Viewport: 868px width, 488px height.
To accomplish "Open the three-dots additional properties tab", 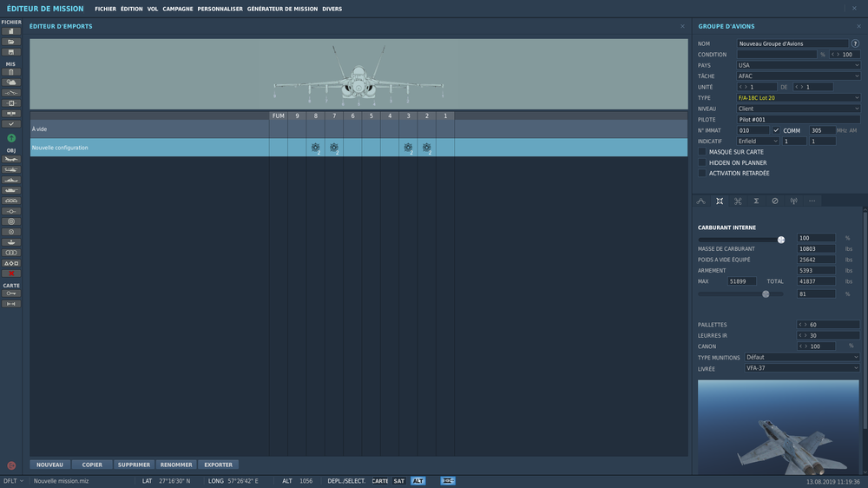I will (812, 201).
